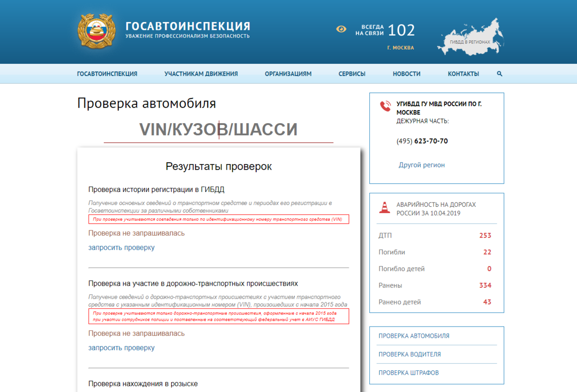Click the VIN/КУЗОВ/ШАССИ input field

(218, 130)
